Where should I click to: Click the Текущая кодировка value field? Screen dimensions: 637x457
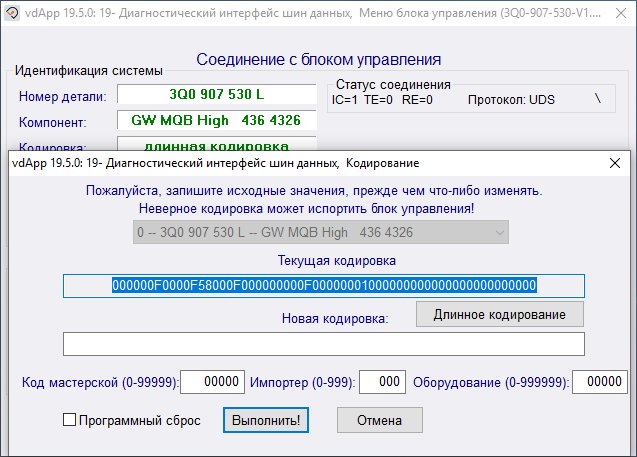pos(323,286)
